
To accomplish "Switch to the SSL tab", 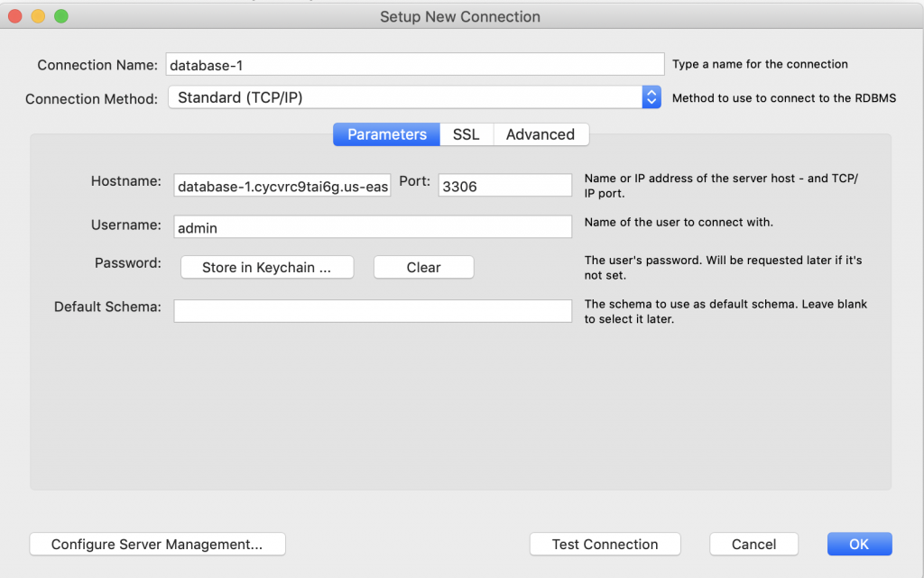I will click(x=467, y=134).
